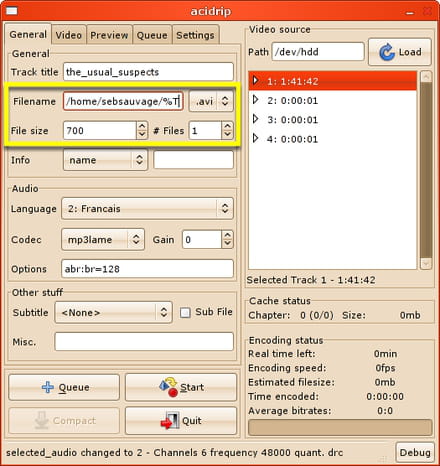Increase the File size stepper value
Screen dimensions: 440x466
pos(142,126)
